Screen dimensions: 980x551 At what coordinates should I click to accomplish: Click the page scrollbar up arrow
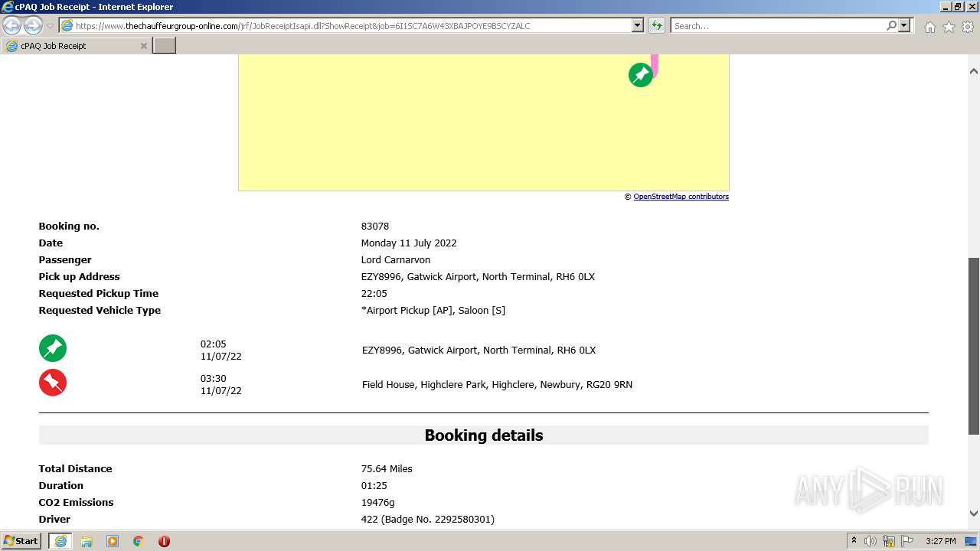tap(974, 71)
